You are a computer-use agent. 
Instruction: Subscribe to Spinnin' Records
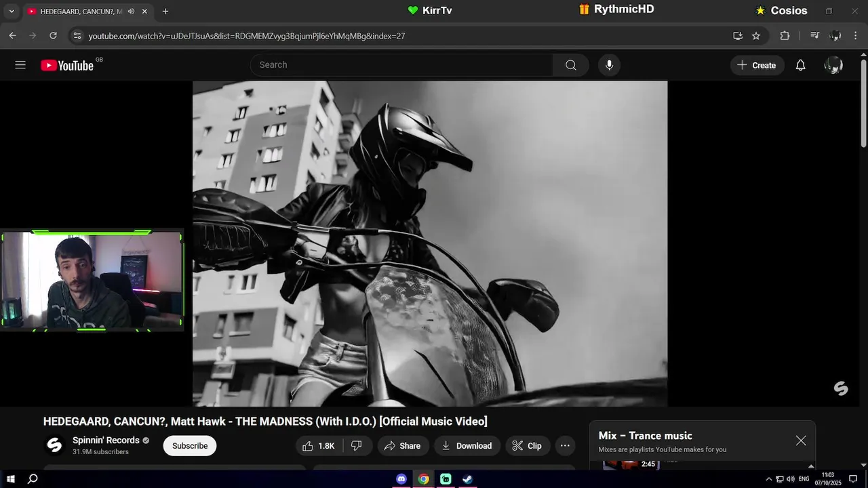point(190,446)
